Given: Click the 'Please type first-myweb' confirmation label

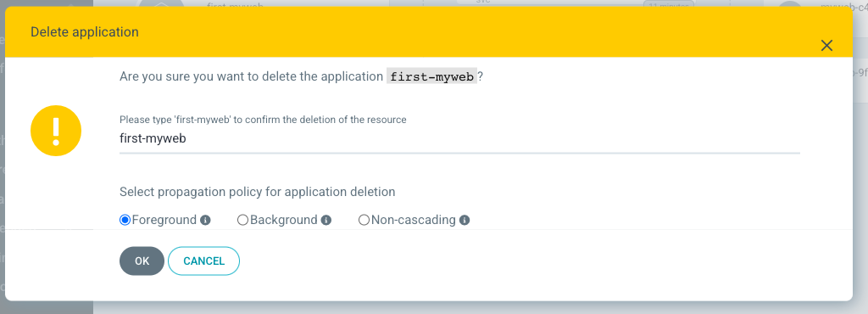Looking at the screenshot, I should tap(263, 120).
